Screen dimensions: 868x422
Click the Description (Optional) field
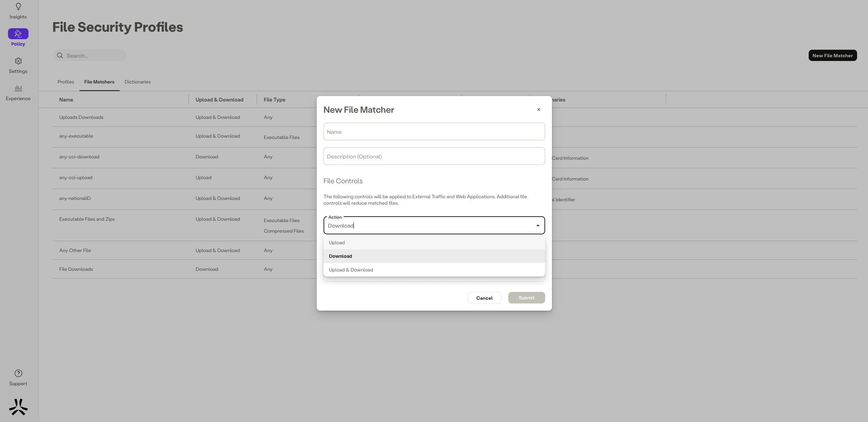[434, 156]
